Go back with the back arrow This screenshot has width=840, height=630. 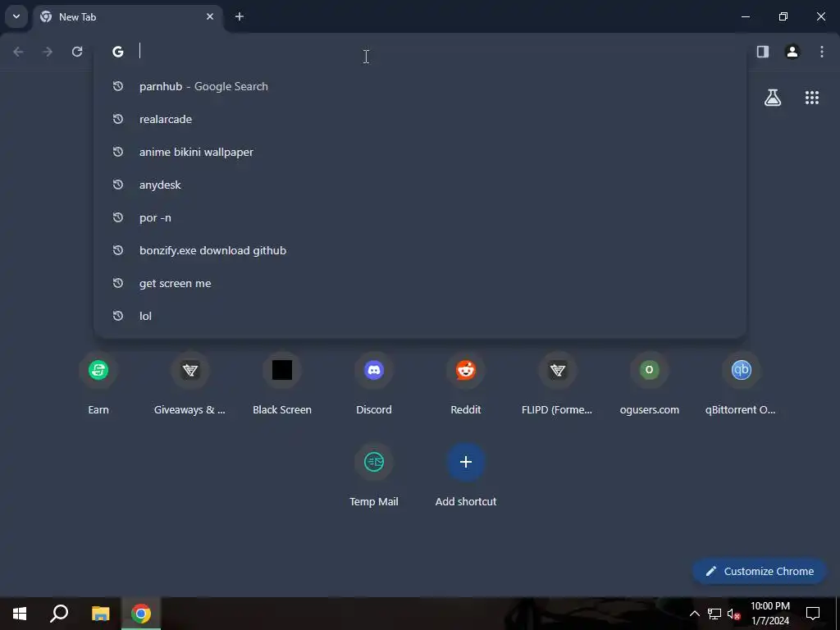tap(18, 52)
